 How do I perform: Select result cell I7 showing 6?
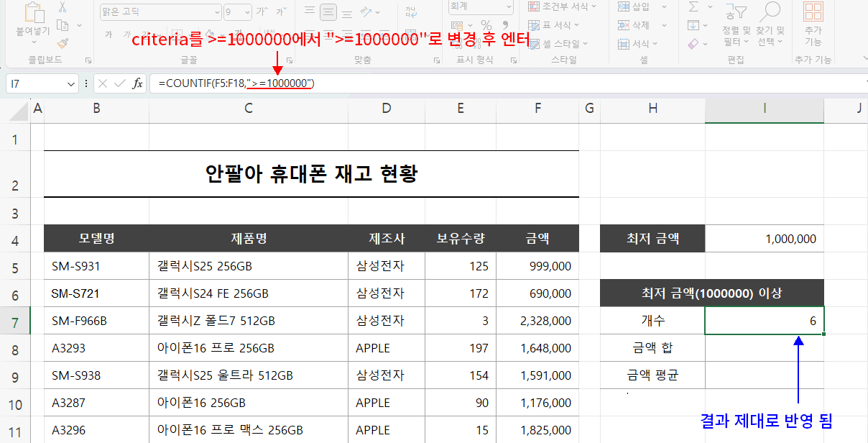click(765, 321)
